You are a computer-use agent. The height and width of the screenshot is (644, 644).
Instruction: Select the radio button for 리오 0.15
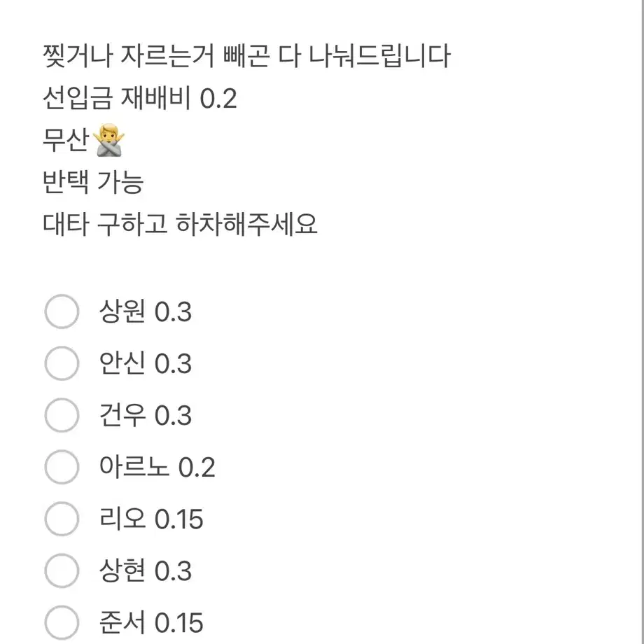click(x=62, y=519)
